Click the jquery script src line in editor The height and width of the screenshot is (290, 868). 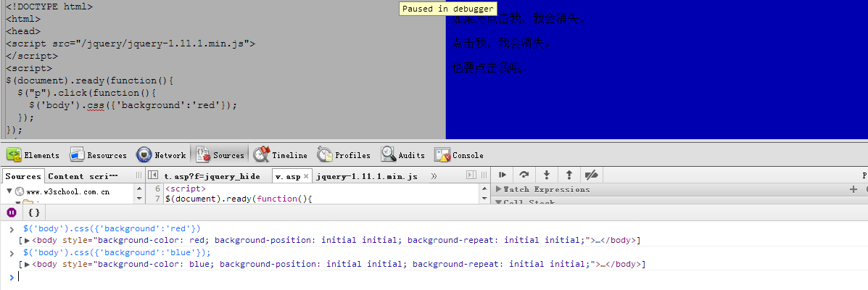click(131, 43)
